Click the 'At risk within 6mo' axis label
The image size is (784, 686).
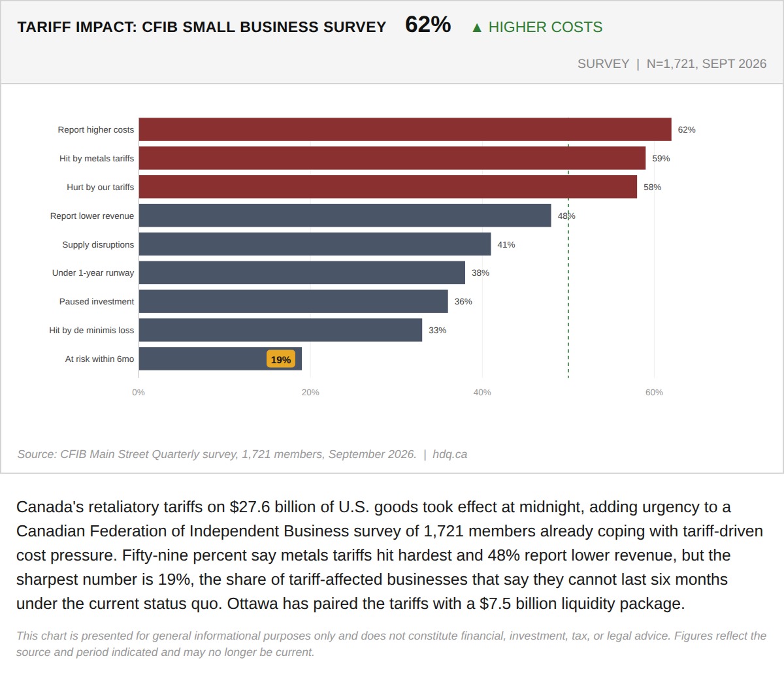[x=99, y=359]
